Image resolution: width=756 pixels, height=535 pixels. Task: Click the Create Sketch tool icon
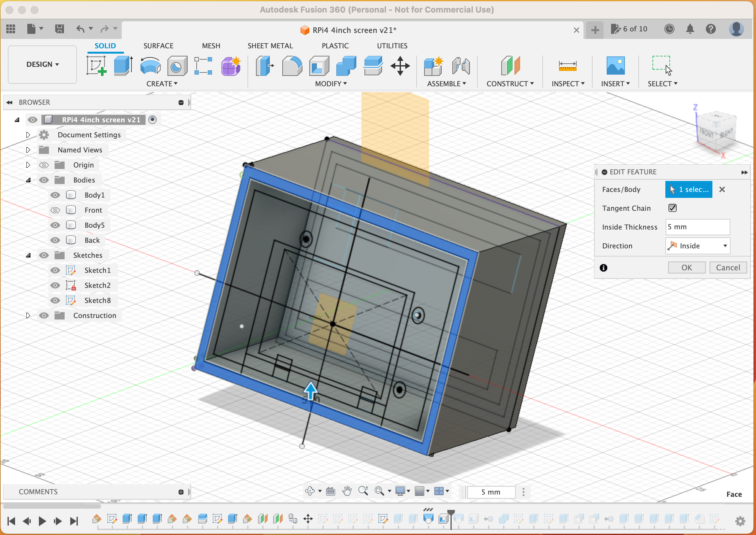click(97, 66)
